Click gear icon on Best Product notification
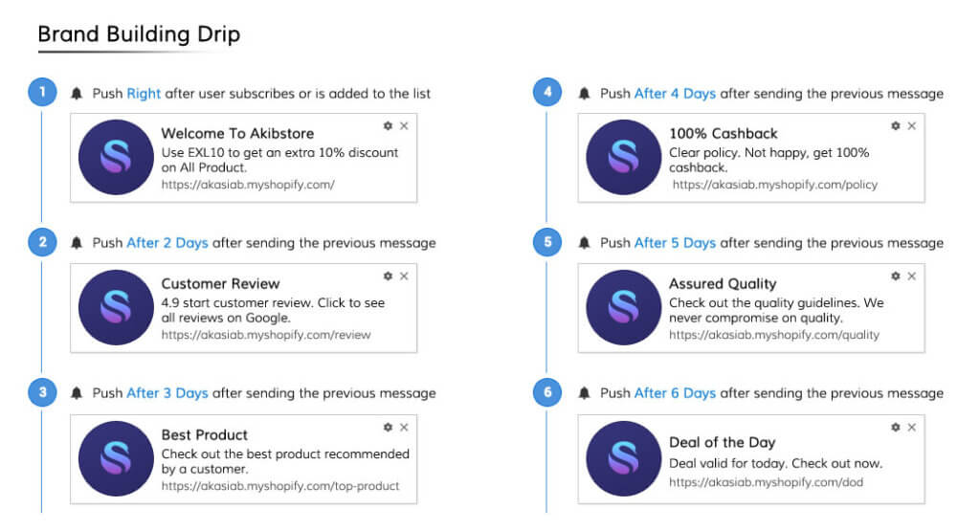980x531 pixels. click(x=389, y=428)
